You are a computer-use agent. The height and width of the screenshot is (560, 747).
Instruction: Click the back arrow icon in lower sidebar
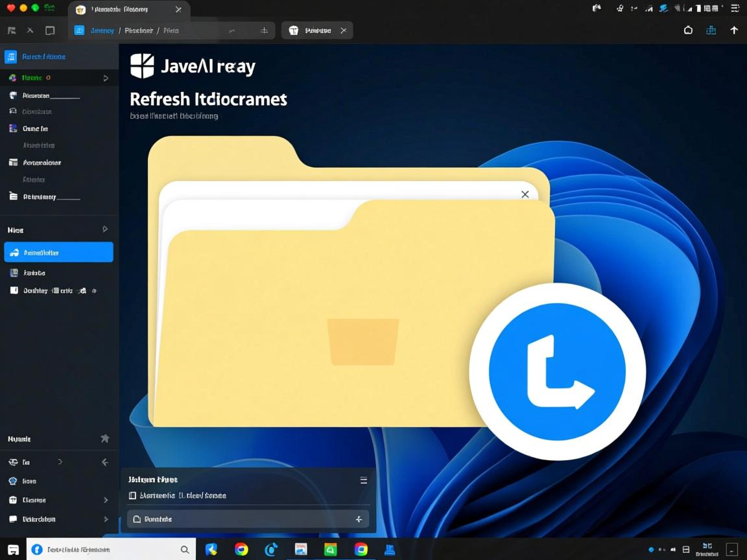tap(105, 462)
